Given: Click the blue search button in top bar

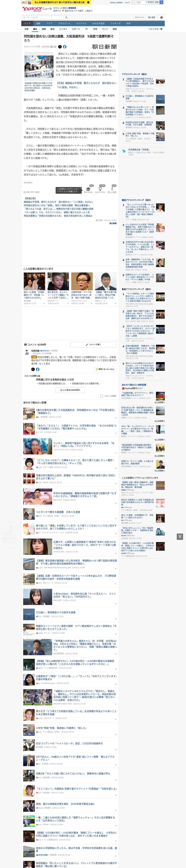Looking at the screenshot, I should point(161,2).
